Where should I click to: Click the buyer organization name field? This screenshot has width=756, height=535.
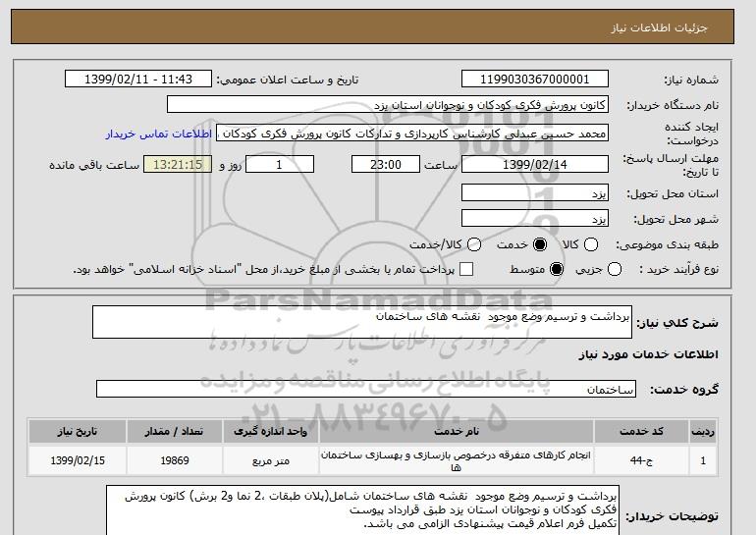point(388,105)
